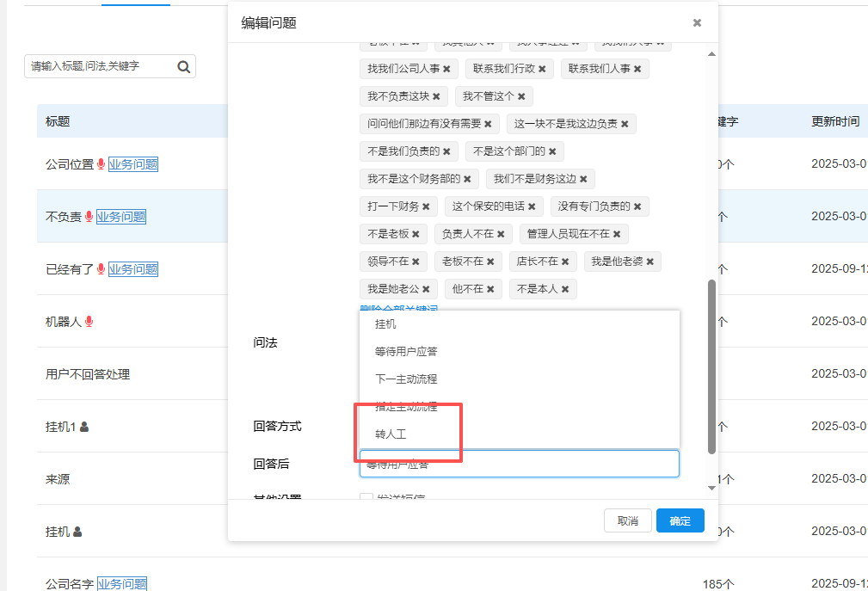Delete the 领导不在 keyword tag
868x591 pixels.
pyautogui.click(x=416, y=262)
